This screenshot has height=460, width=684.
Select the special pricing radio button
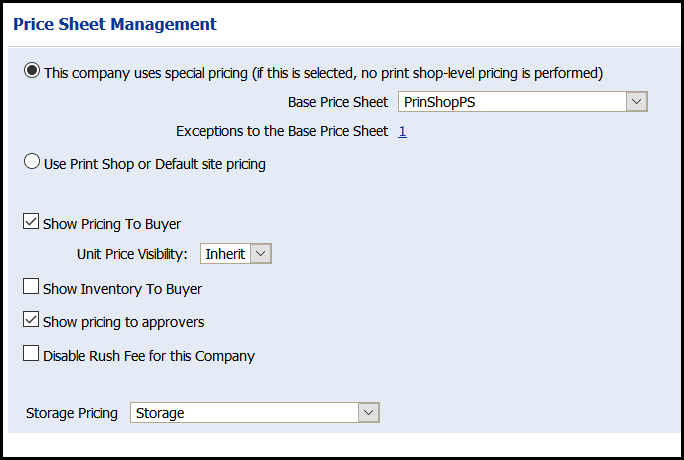pyautogui.click(x=32, y=71)
